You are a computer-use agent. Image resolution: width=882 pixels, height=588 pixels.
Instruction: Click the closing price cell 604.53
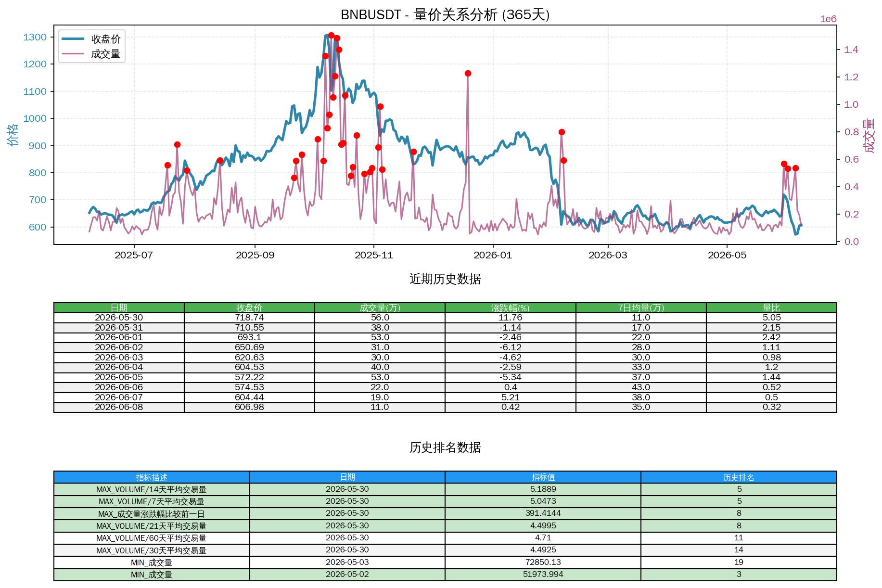[x=249, y=367]
